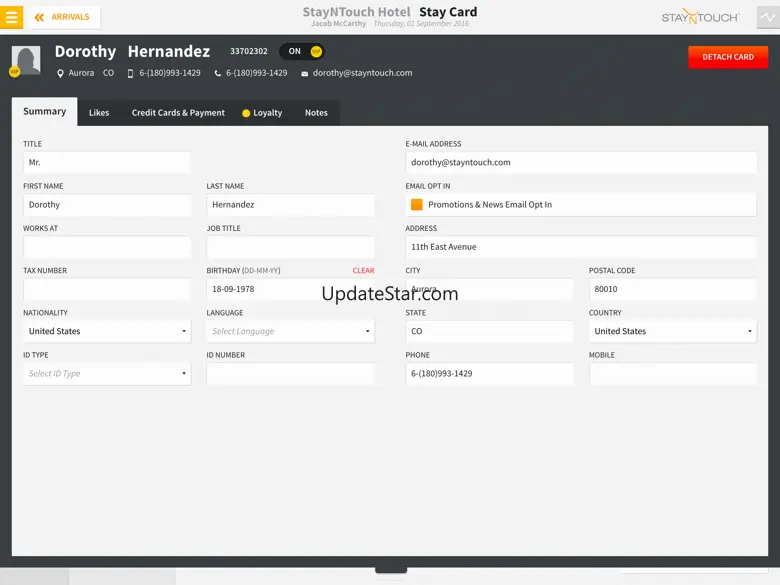
Task: Open the hamburger menu
Action: click(11, 17)
